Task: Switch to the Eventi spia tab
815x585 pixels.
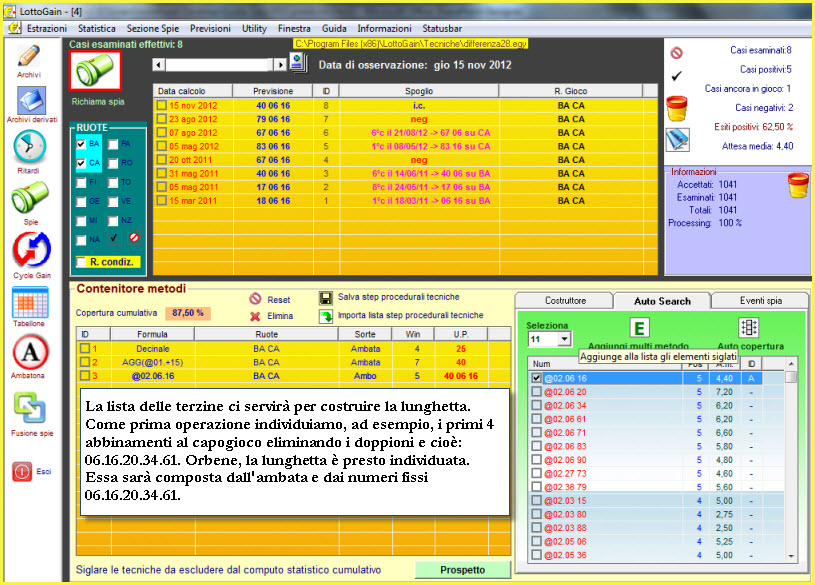Action: point(760,301)
